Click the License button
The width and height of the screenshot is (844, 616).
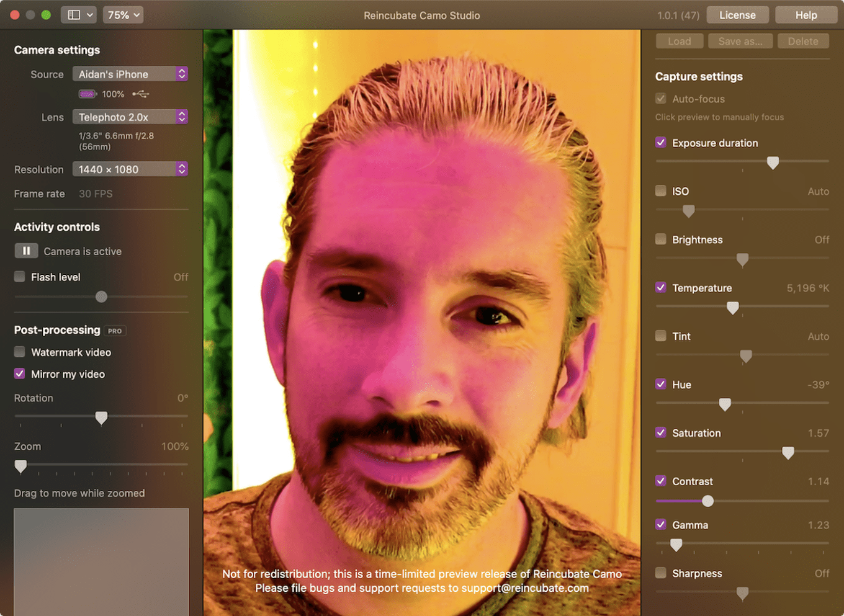(737, 15)
